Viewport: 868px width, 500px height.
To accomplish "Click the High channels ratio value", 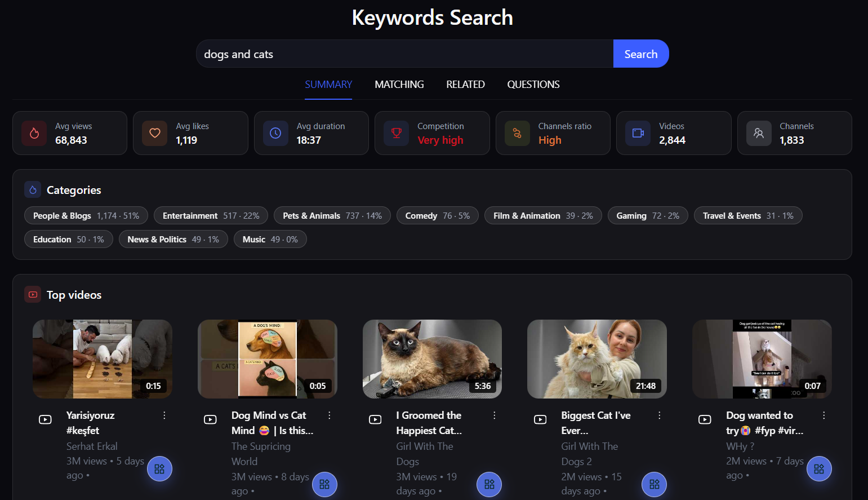I will point(550,140).
